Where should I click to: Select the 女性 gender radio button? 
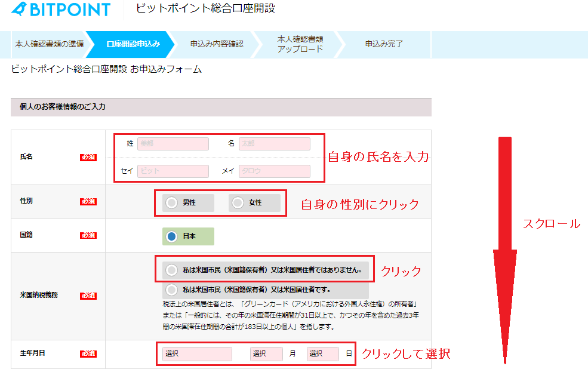tap(238, 203)
